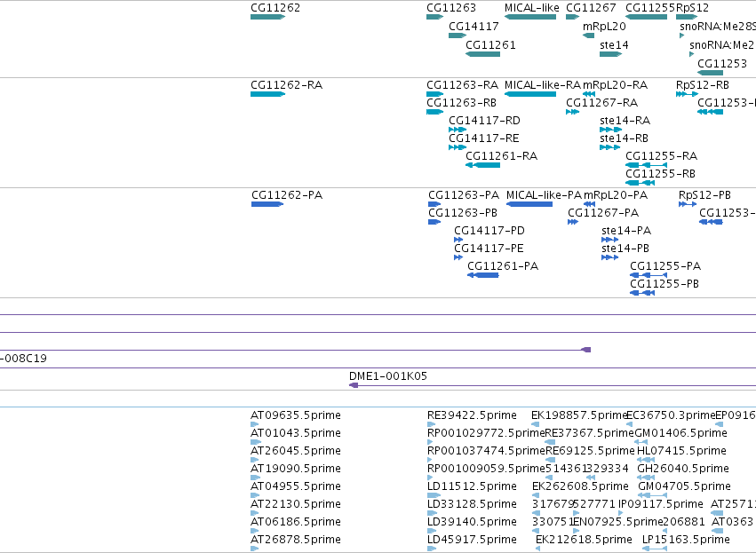Screen dimensions: 756x553
Task: Click transcript ste14-RB label
Action: (x=624, y=138)
